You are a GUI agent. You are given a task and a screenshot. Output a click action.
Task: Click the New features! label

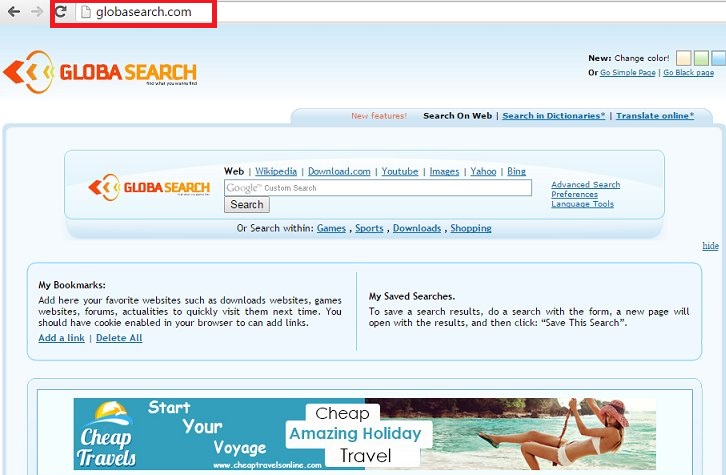click(x=379, y=116)
